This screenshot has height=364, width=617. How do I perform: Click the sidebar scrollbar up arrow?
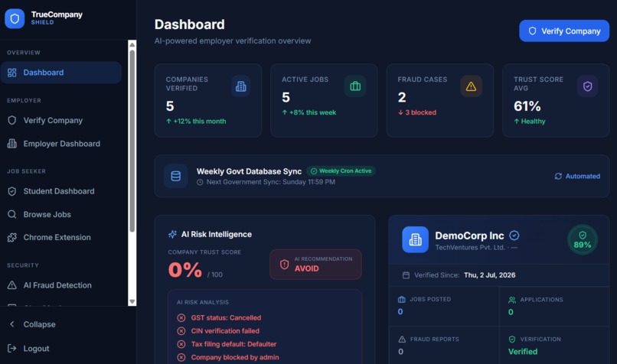coord(132,44)
